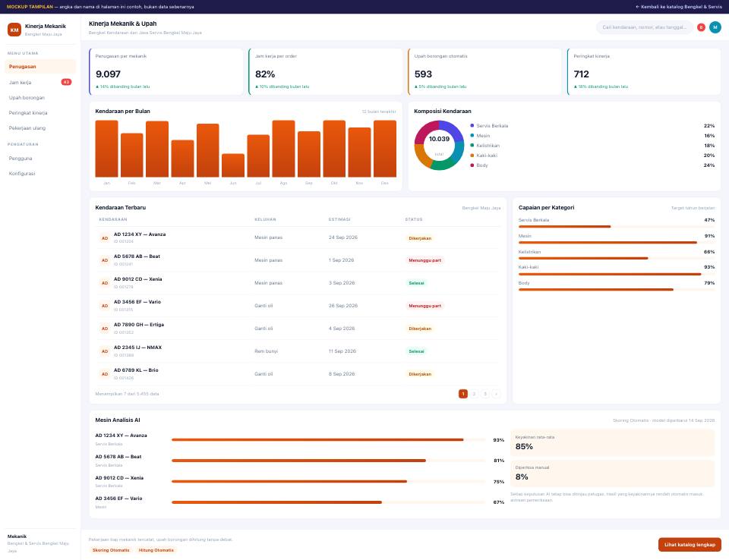Click the Kelistrikan 66% progress bar
The height and width of the screenshot is (560, 729).
(617, 259)
